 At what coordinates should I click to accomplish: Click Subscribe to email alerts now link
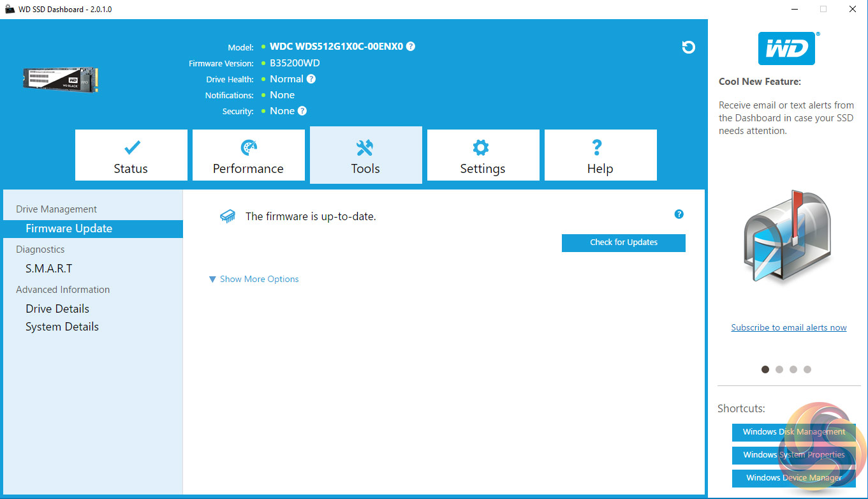pyautogui.click(x=788, y=327)
